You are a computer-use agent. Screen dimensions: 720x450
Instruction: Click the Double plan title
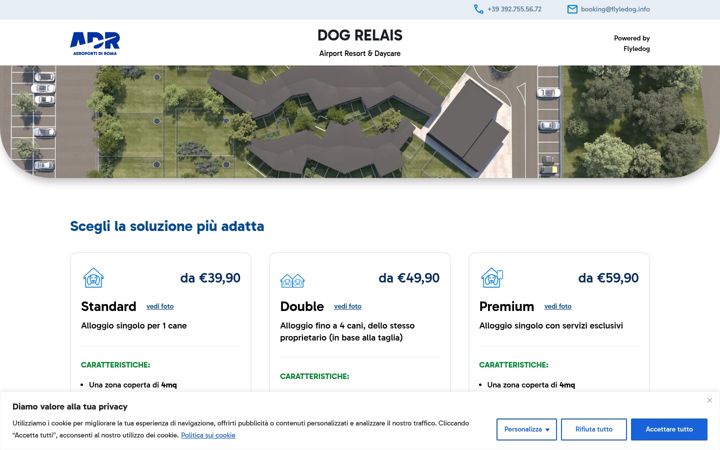tap(302, 306)
